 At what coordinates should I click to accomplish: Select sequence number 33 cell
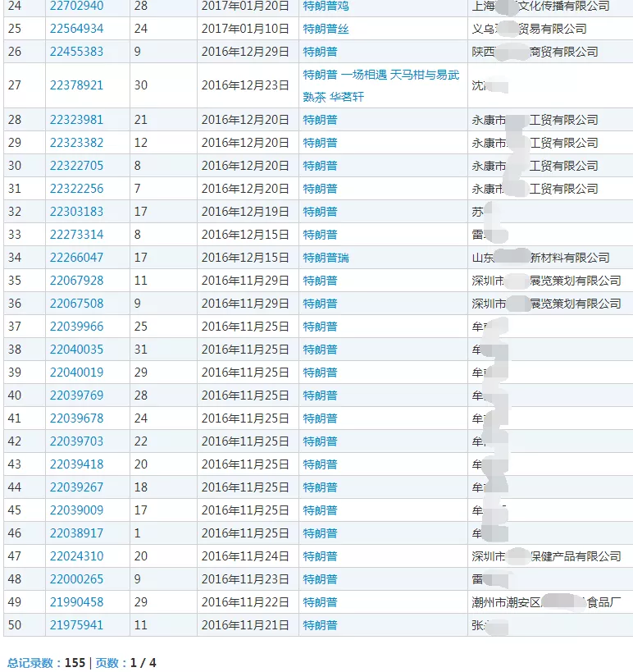25,235
